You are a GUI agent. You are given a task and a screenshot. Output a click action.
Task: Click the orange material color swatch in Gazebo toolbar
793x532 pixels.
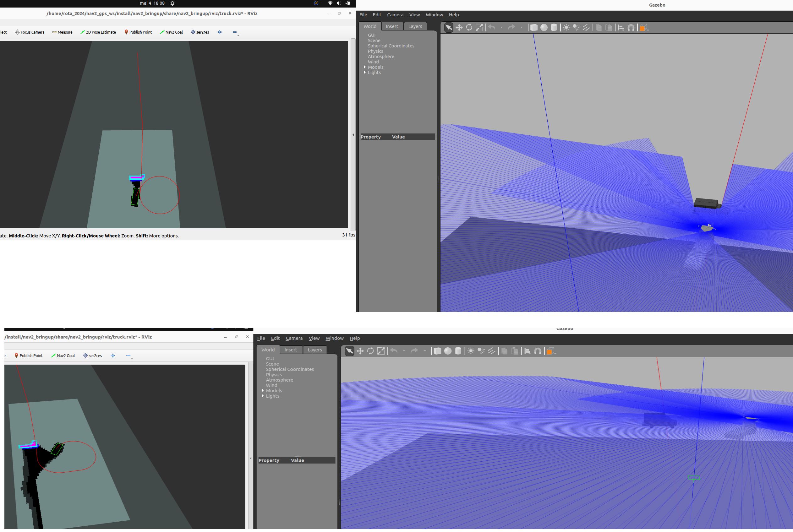click(643, 27)
